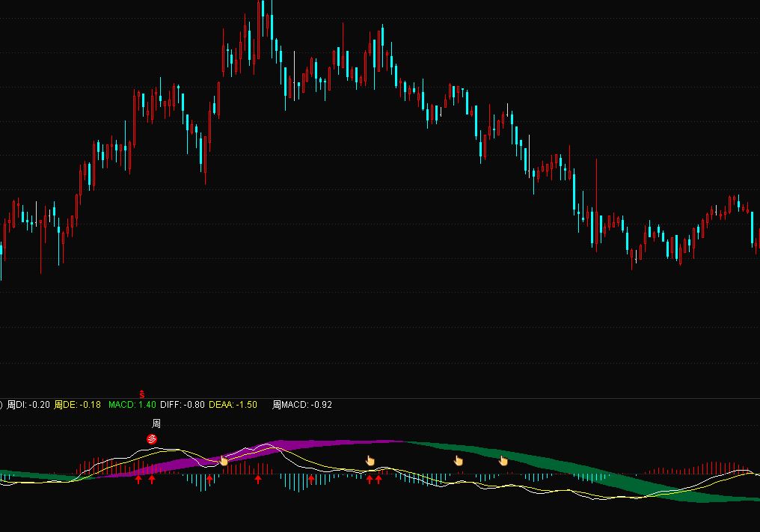Click the rightmost hand pointer signal icon
The width and height of the screenshot is (760, 532).
(503, 460)
